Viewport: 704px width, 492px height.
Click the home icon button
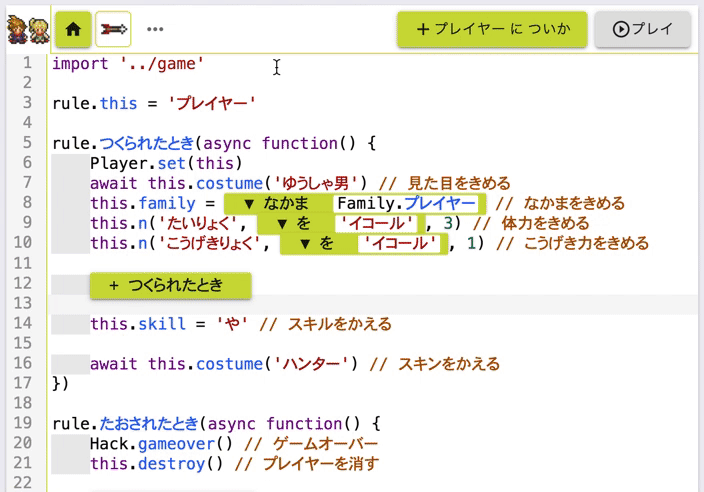pos(73,30)
